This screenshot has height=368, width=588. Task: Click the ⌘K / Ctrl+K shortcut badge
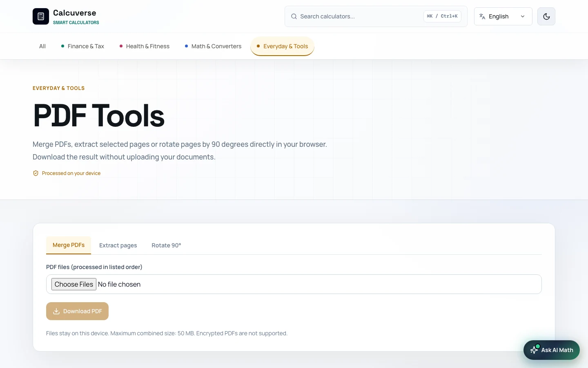coord(442,16)
